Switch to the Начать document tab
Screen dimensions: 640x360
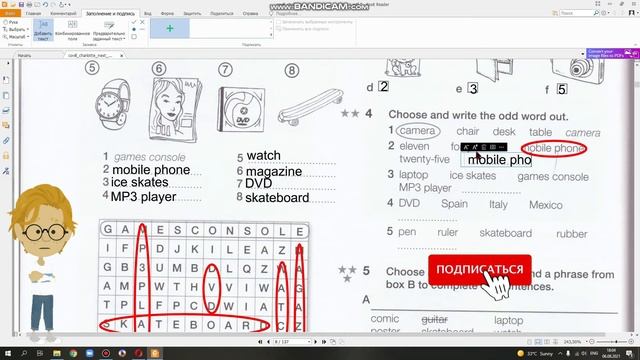pos(24,55)
